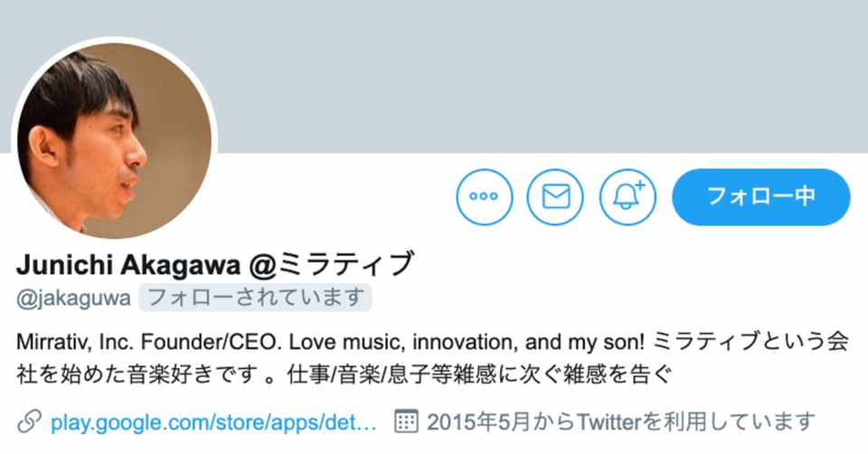The width and height of the screenshot is (868, 454).
Task: Click the chain link icon beside the URL
Action: (x=30, y=421)
